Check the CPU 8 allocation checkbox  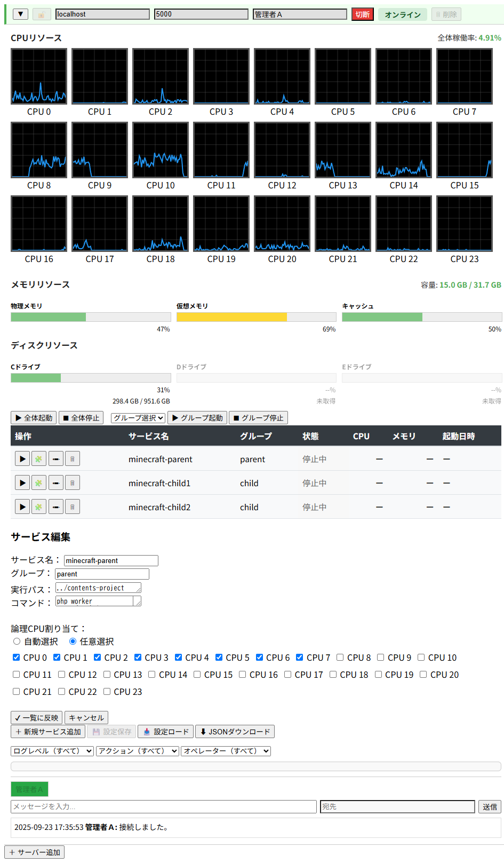340,658
